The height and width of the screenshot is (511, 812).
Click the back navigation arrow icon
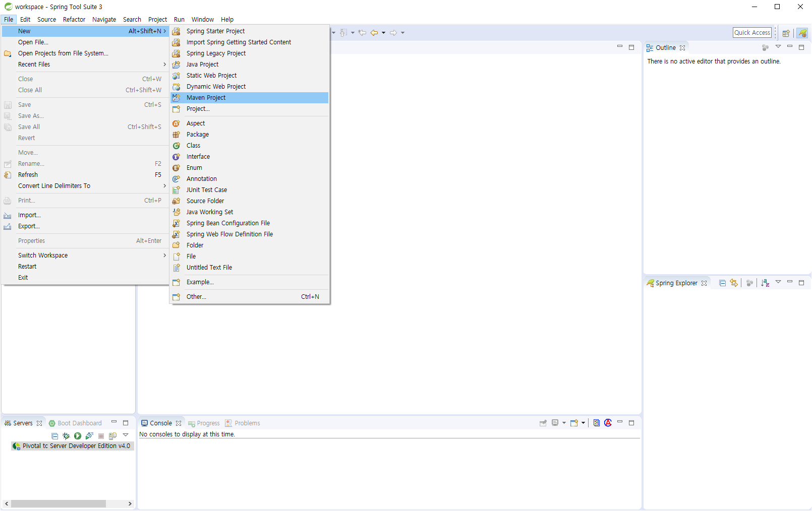point(374,33)
